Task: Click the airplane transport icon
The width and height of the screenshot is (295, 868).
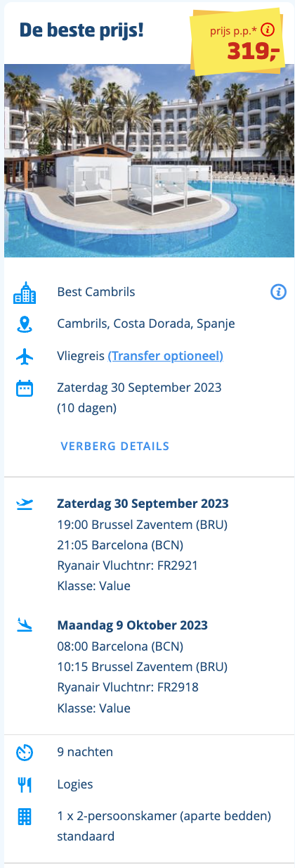Action: (25, 357)
